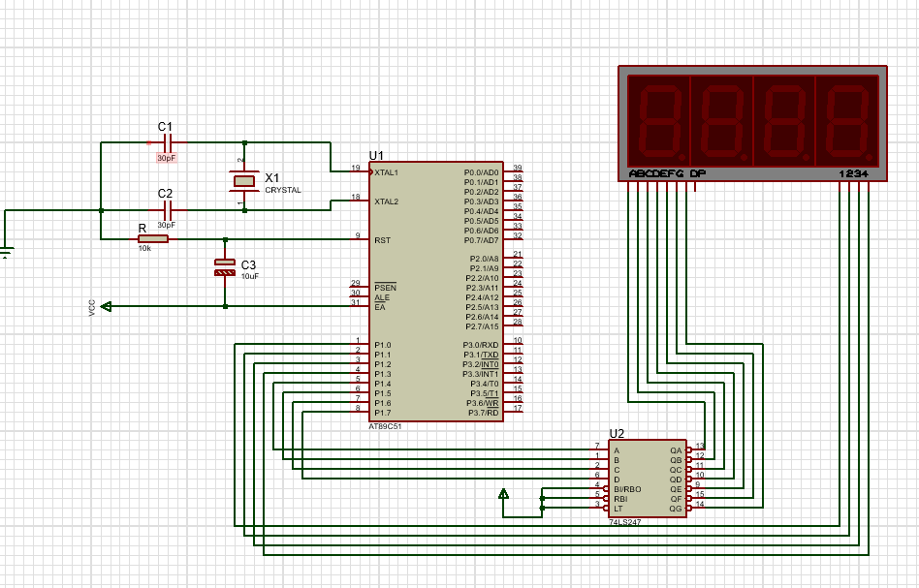This screenshot has width=919, height=588.
Task: Click the ABCDEFG DP segment label
Action: pyautogui.click(x=667, y=174)
